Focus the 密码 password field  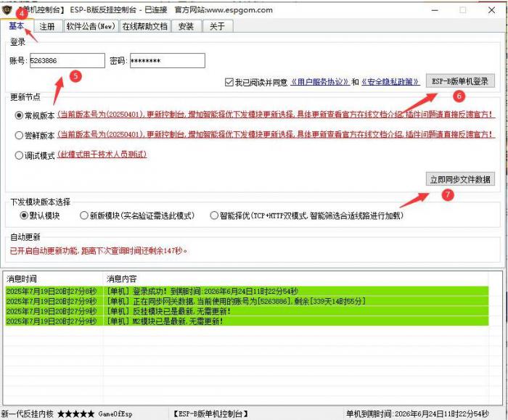(x=168, y=60)
